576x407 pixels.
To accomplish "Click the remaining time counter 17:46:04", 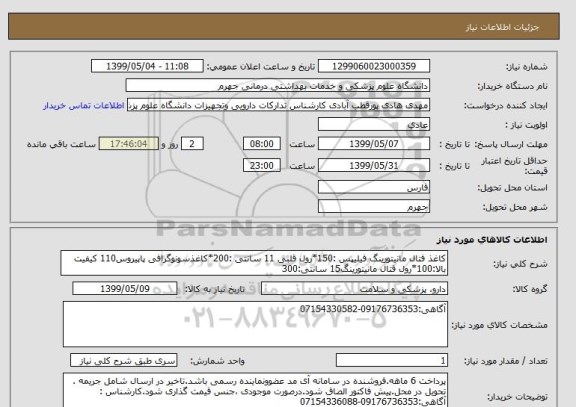I will tap(129, 144).
